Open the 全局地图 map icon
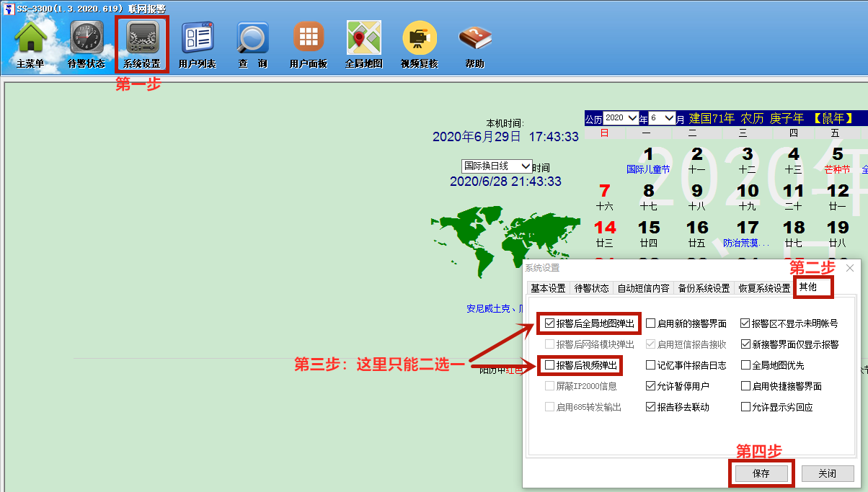The width and height of the screenshot is (868, 492). coord(363,43)
